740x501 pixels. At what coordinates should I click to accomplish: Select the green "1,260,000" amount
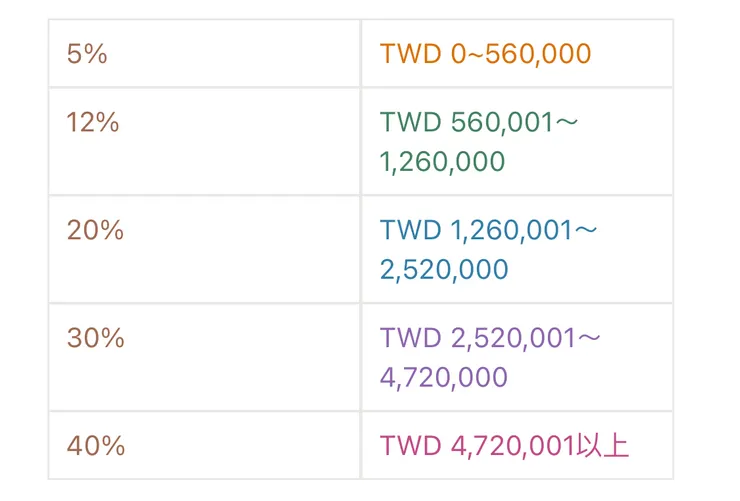[442, 162]
